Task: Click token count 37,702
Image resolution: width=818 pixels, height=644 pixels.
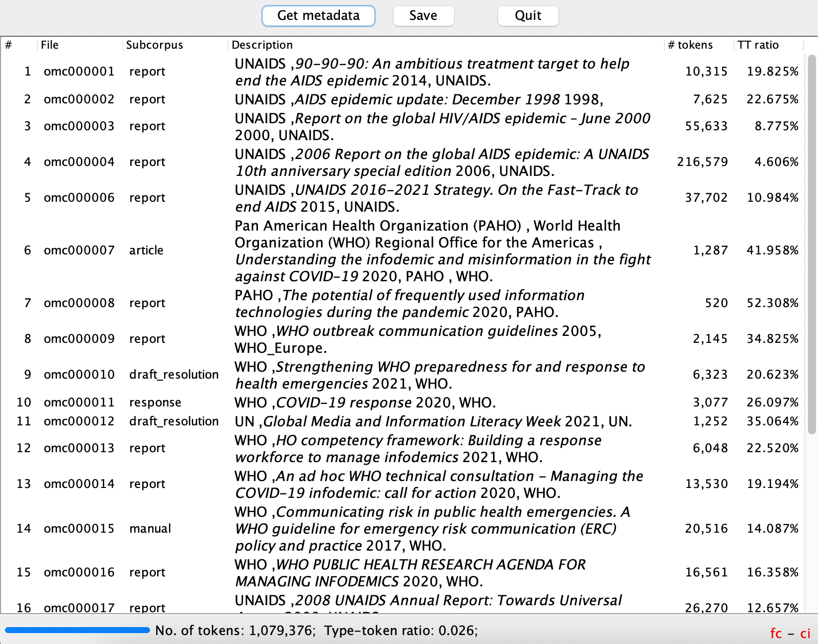Action: [706, 198]
